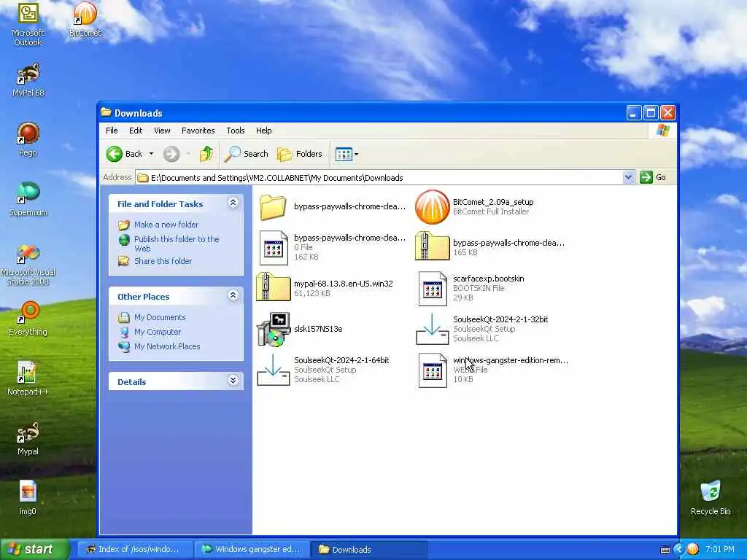Switch to Windows gangster ed... taskbar window
Screen dimensions: 747x560
point(252,549)
